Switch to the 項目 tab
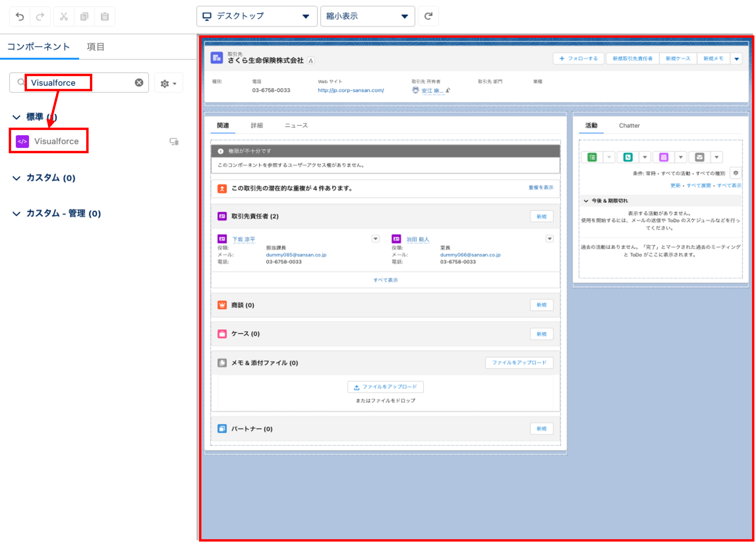 95,47
